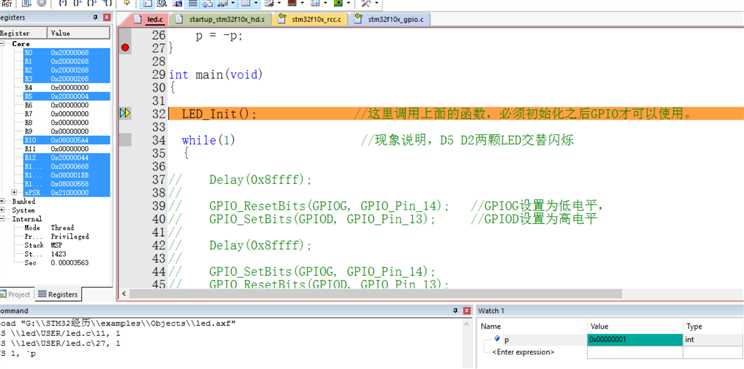The image size is (744, 369).
Task: Click the Register column header
Action: click(x=23, y=33)
